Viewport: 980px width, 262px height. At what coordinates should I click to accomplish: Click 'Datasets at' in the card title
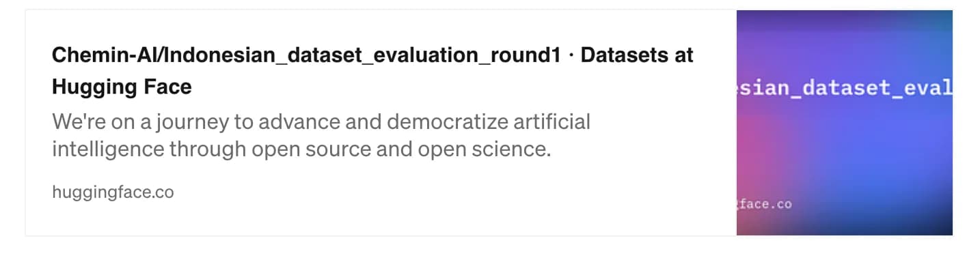point(637,55)
